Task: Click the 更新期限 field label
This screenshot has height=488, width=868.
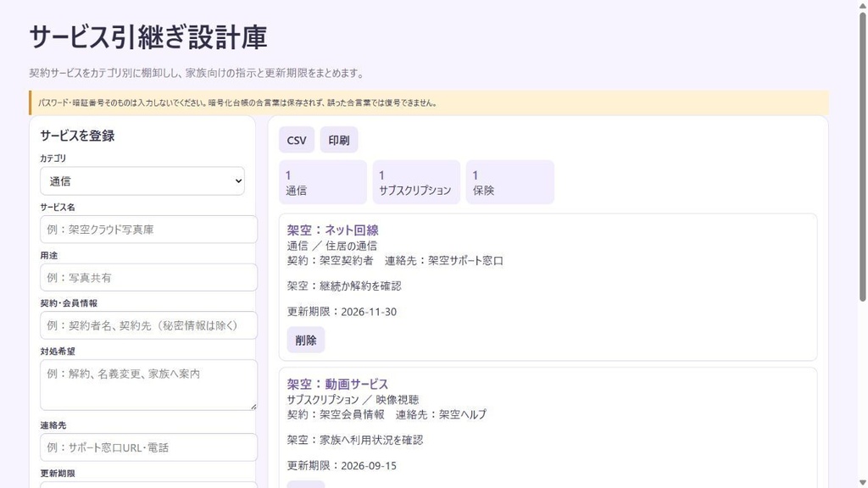Action: click(x=58, y=474)
